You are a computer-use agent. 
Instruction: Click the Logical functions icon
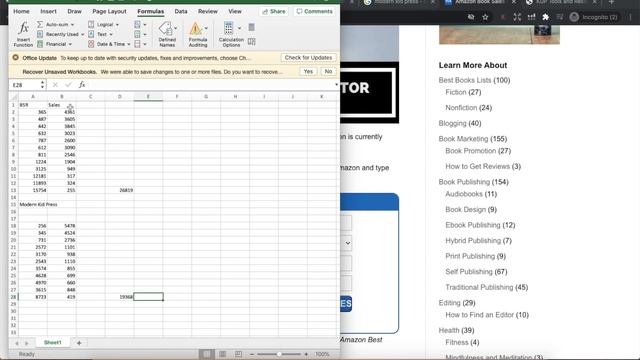click(x=91, y=24)
